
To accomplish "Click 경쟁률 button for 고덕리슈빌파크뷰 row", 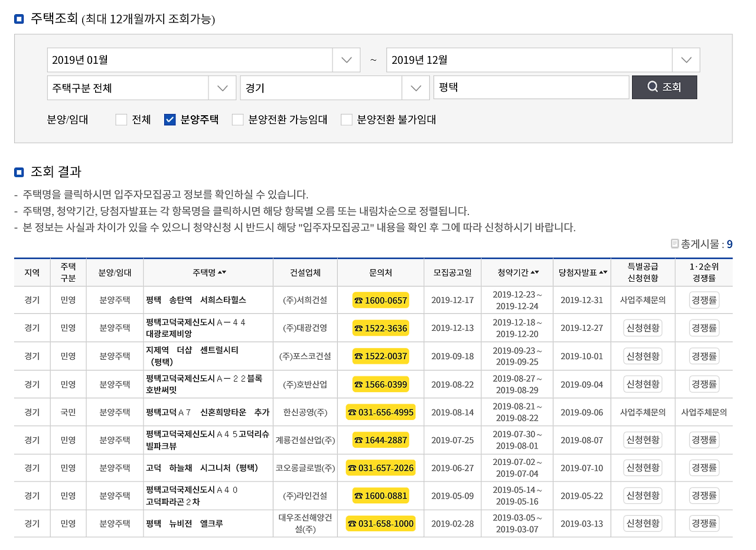I will pyautogui.click(x=704, y=440).
